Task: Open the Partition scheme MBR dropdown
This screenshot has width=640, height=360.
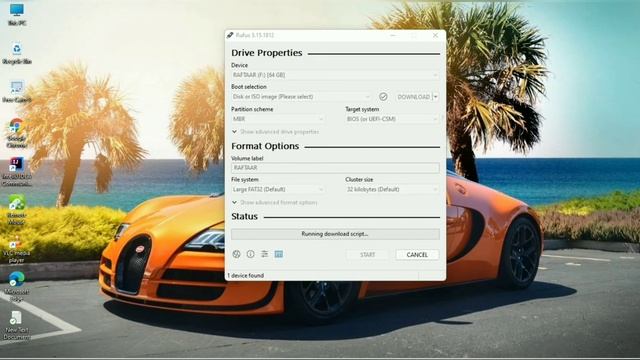Action: pyautogui.click(x=278, y=119)
